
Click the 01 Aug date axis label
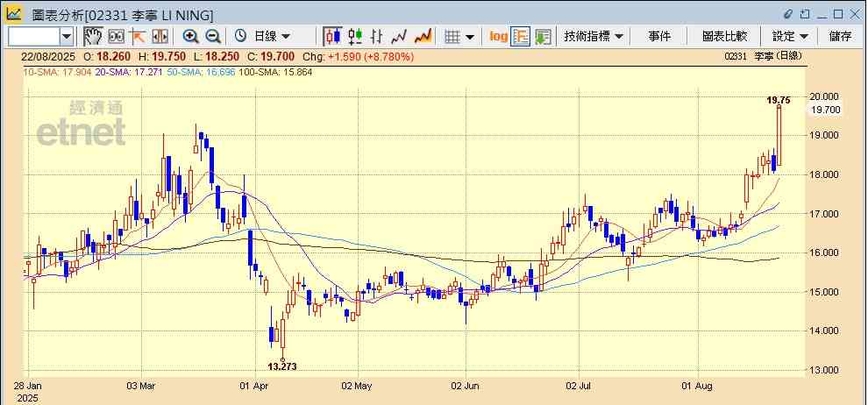pyautogui.click(x=699, y=385)
